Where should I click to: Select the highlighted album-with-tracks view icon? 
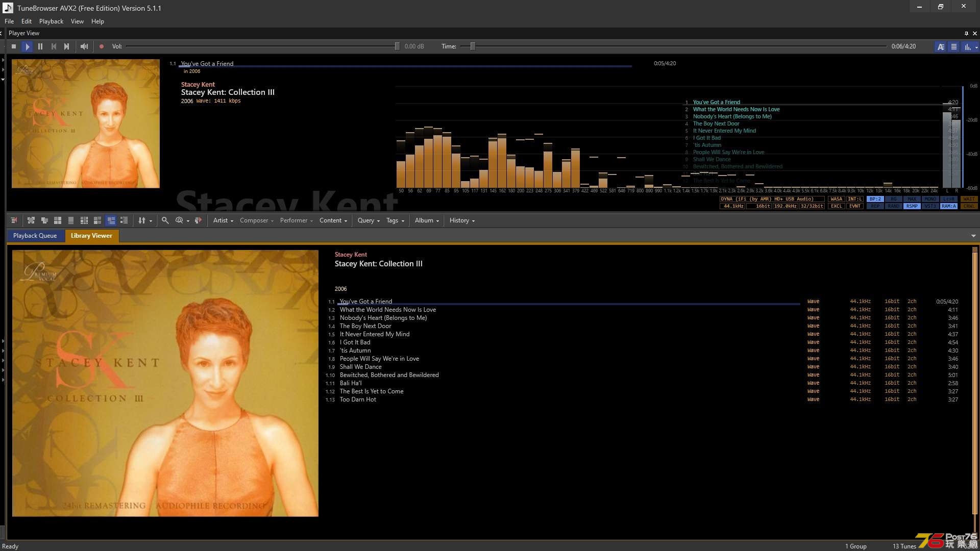tap(111, 220)
